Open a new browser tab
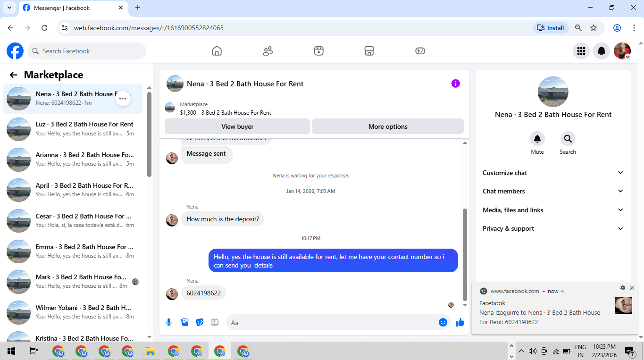 tap(138, 8)
